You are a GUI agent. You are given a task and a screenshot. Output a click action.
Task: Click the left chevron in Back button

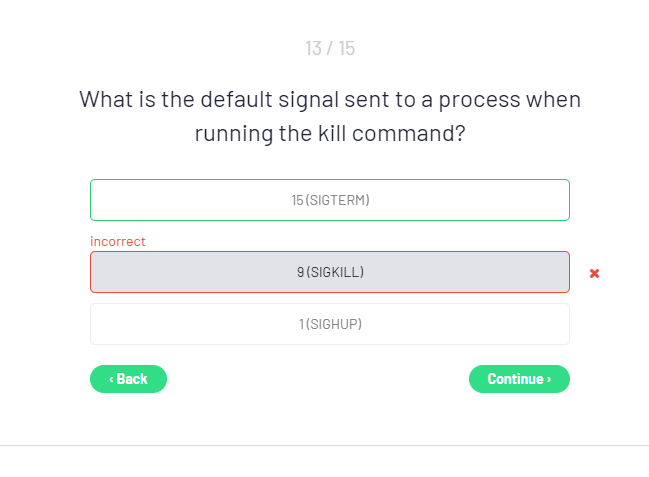click(x=111, y=379)
